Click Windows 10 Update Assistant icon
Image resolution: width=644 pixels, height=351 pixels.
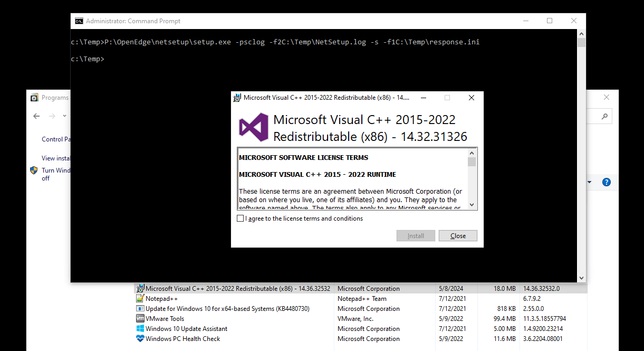(140, 329)
